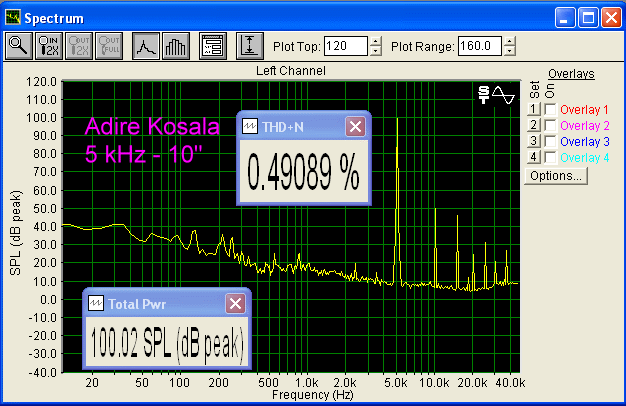Close the Total Pwr readout window
Viewport: 626px width, 406px height.
tap(235, 303)
